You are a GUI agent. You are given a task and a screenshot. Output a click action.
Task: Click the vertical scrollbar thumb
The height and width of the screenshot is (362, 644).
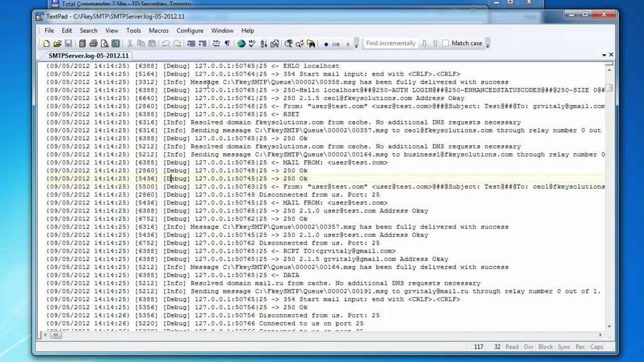point(609,88)
